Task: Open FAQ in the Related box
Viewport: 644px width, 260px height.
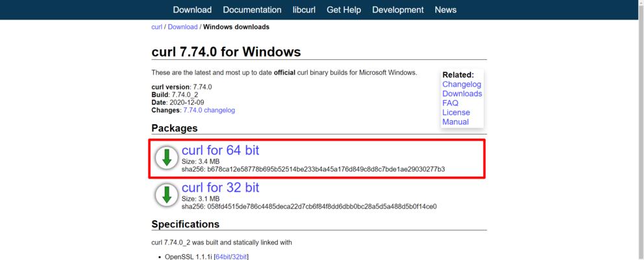Action: pyautogui.click(x=450, y=103)
